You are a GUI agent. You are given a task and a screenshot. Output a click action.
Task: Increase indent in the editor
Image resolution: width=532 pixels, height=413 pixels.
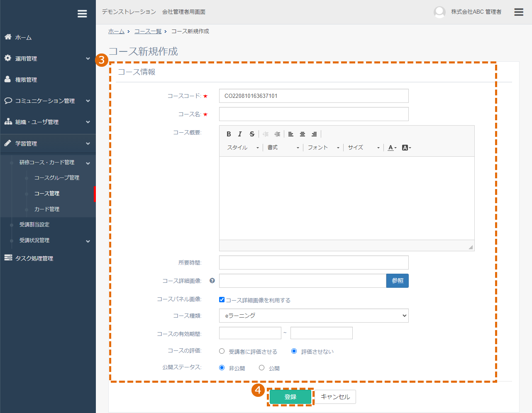click(x=277, y=134)
